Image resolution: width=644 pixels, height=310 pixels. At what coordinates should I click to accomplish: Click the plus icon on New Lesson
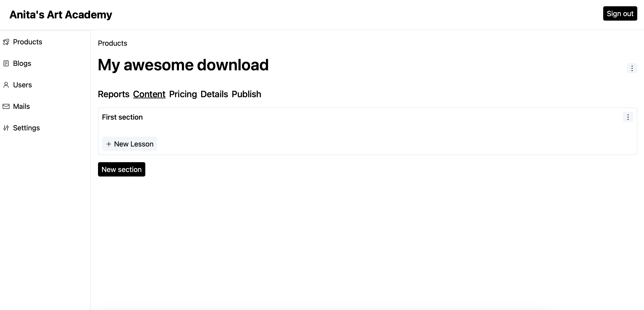click(109, 144)
